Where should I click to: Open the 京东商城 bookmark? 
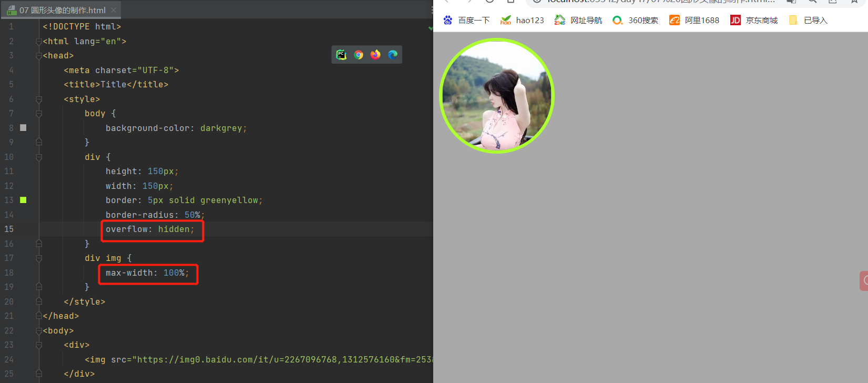coord(754,20)
